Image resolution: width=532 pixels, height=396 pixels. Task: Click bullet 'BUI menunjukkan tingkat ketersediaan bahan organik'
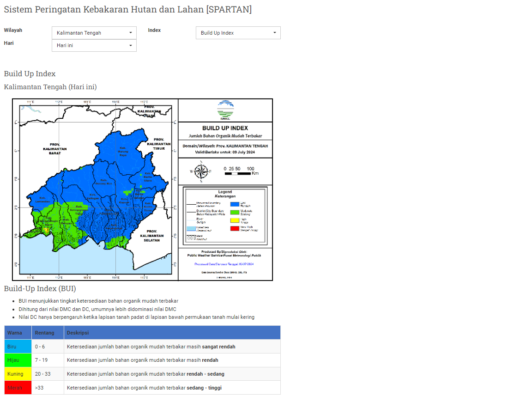(98, 301)
